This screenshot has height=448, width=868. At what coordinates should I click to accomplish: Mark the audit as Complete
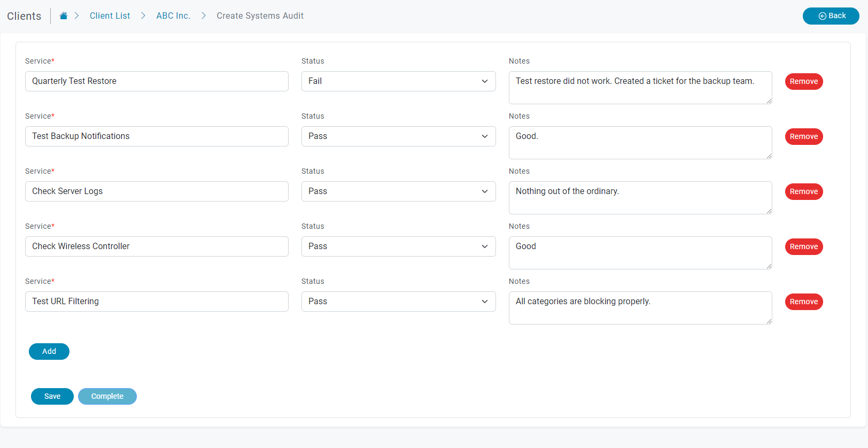click(x=107, y=396)
